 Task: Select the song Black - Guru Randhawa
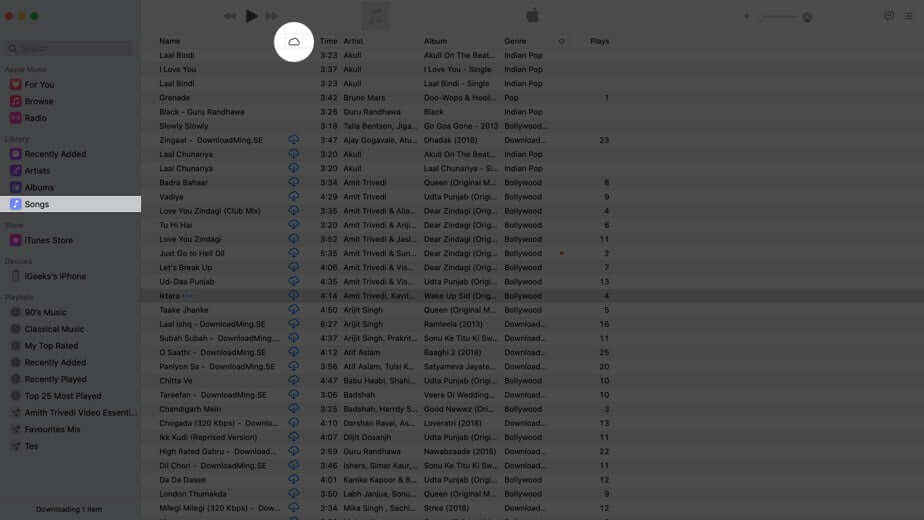(202, 112)
